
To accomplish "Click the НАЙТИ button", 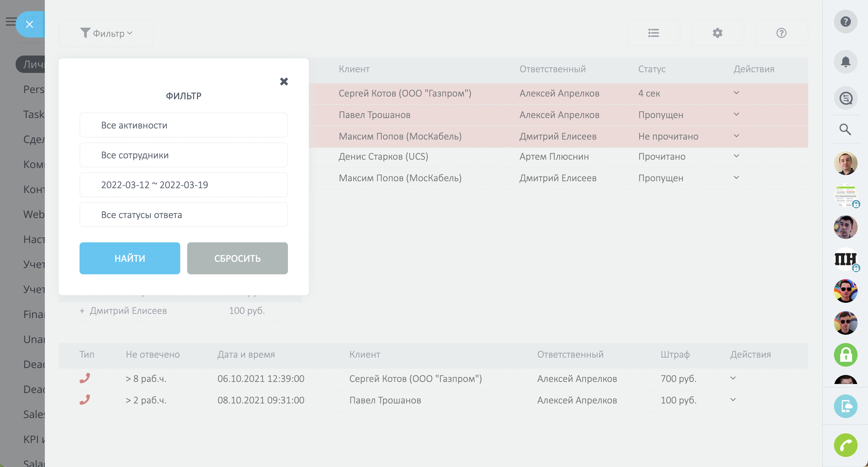I will pyautogui.click(x=130, y=258).
